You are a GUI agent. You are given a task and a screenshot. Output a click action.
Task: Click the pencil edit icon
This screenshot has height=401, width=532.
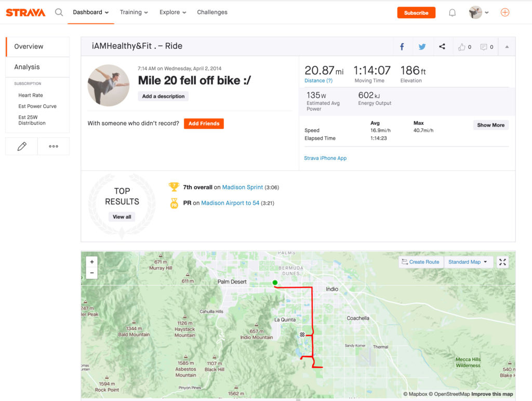tap(22, 146)
